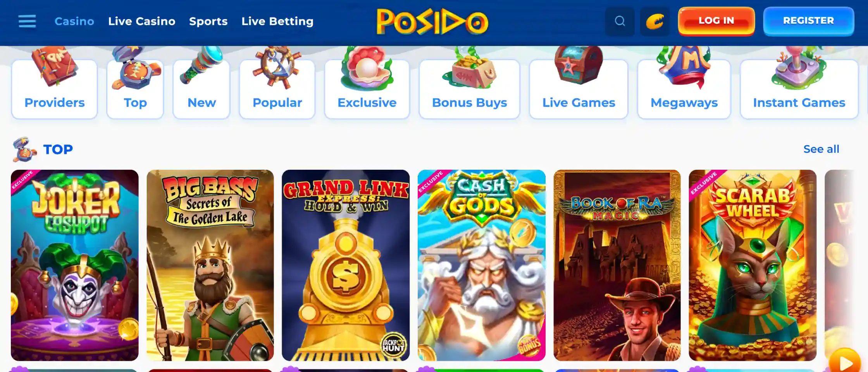Open New games spyglass category
This screenshot has width=868, height=372.
pos(201,89)
